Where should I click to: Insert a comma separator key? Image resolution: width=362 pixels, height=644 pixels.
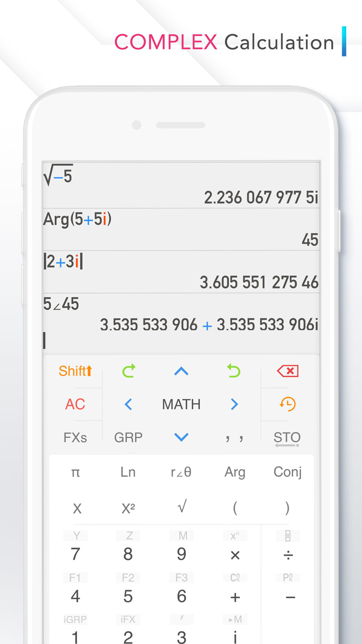[234, 438]
